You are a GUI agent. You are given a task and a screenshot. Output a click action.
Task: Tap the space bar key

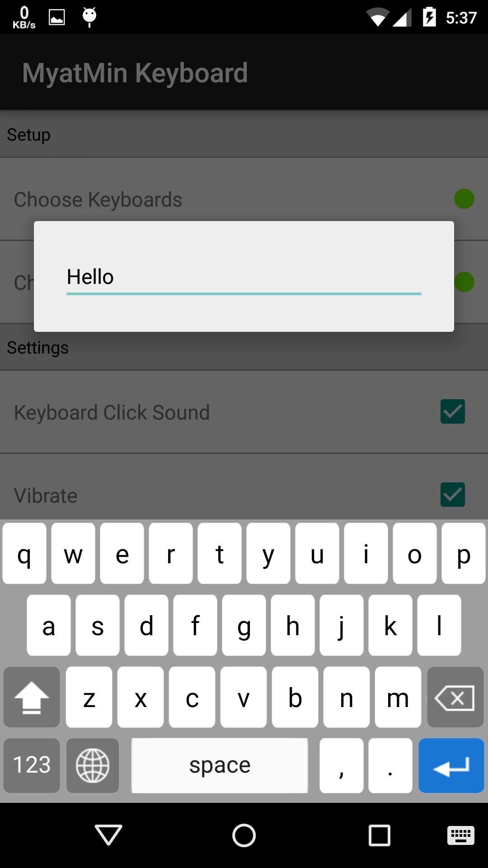pyautogui.click(x=220, y=765)
